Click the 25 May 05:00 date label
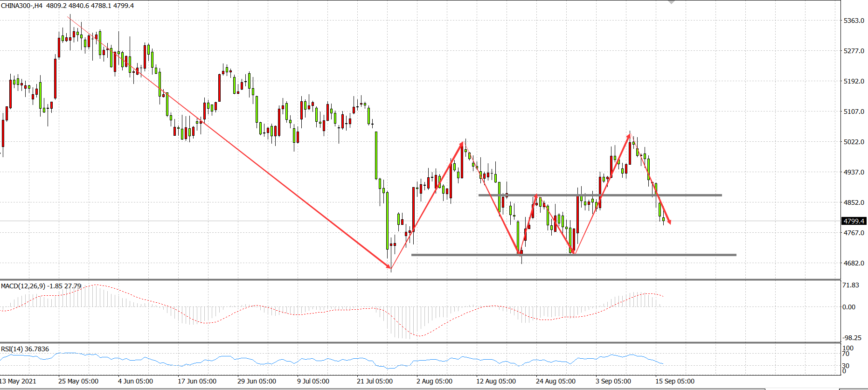The image size is (868, 390). pos(78,381)
